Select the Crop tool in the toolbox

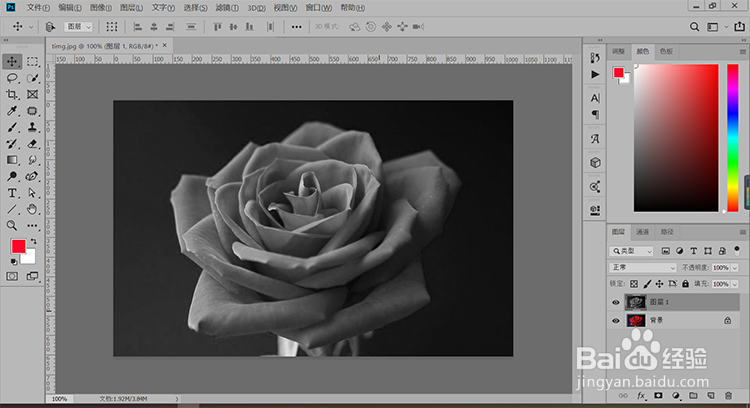(13, 94)
